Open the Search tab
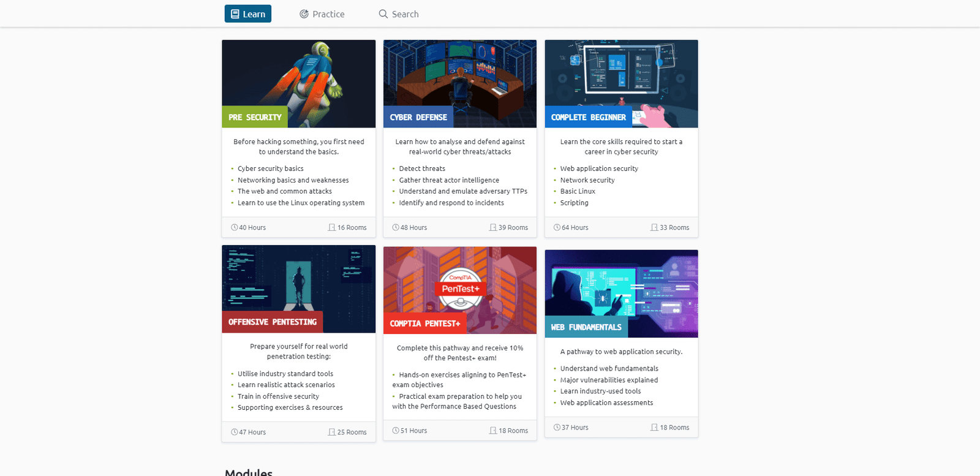The height and width of the screenshot is (476, 980). click(x=399, y=14)
